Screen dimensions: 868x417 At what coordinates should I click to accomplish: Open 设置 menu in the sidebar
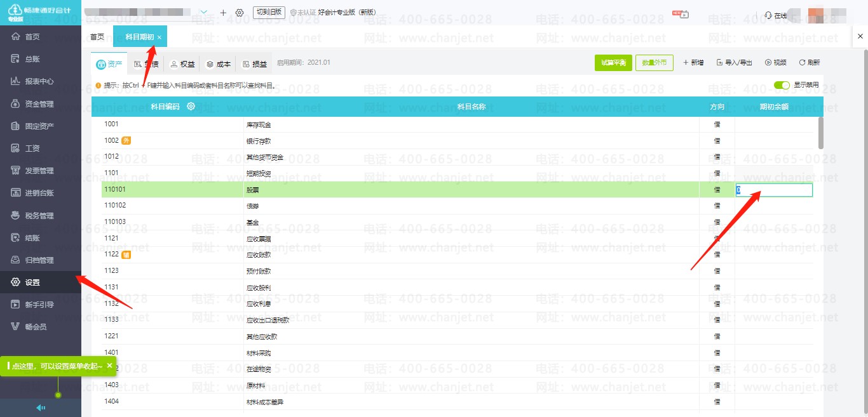[x=33, y=282]
